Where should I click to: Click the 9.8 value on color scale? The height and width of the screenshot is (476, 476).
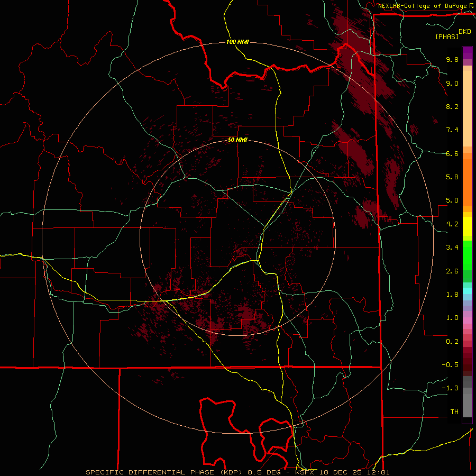click(452, 59)
